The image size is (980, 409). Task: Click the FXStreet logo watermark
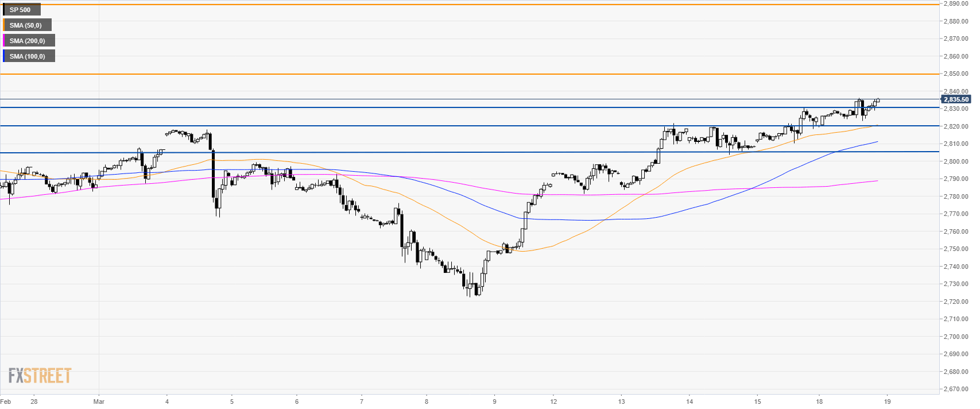tap(40, 376)
